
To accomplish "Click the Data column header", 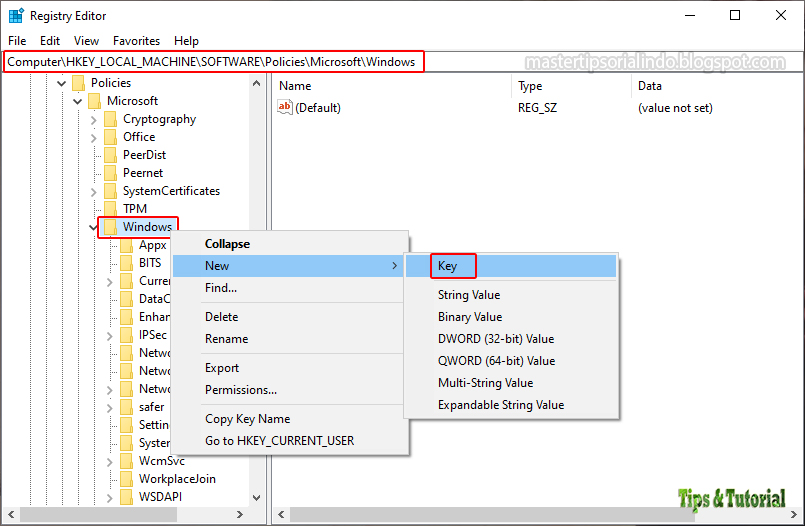I will (717, 86).
